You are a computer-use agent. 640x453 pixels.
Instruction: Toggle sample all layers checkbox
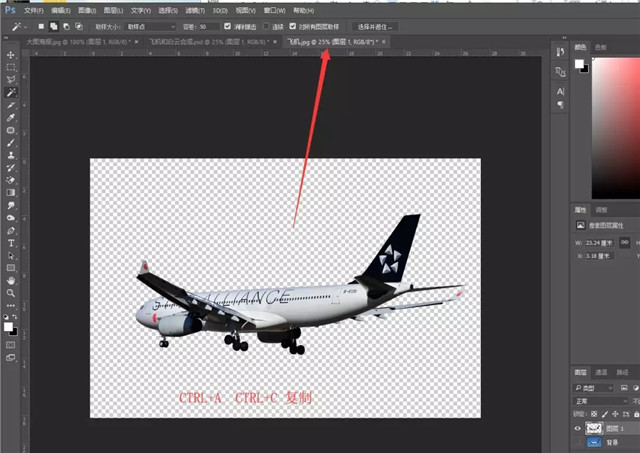pyautogui.click(x=292, y=25)
